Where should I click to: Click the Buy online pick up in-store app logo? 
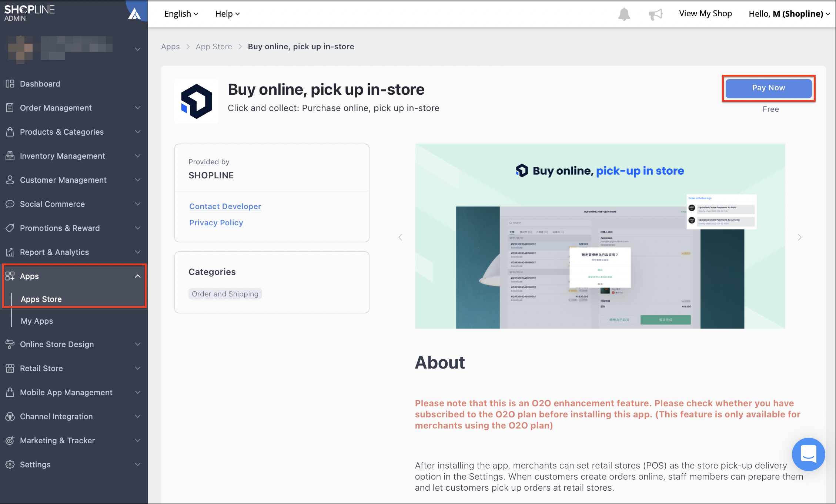click(197, 101)
